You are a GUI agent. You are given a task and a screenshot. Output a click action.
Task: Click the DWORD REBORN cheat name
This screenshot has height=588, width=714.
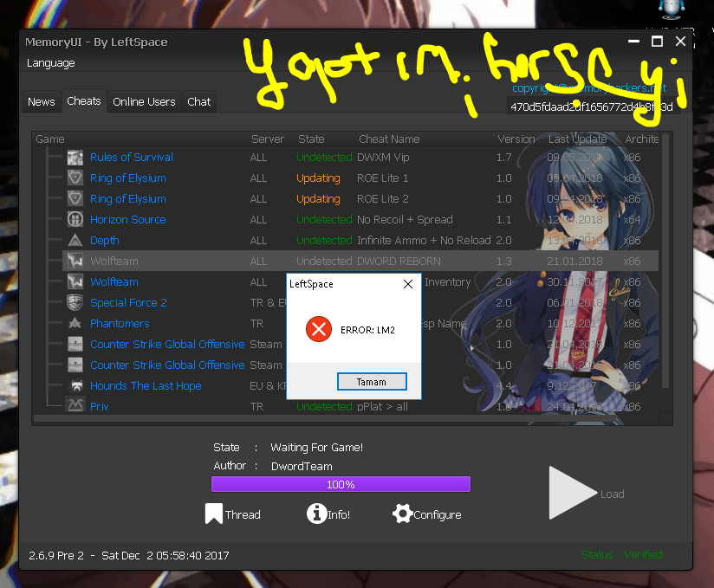[399, 262]
